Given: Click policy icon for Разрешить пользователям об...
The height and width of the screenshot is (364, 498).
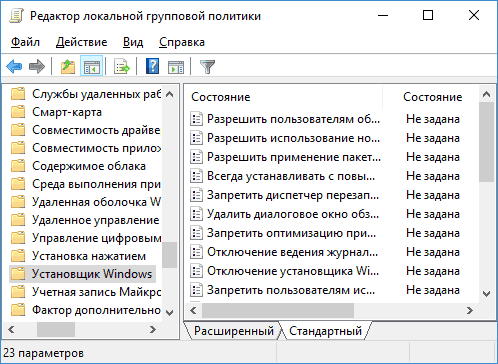Looking at the screenshot, I should [196, 119].
